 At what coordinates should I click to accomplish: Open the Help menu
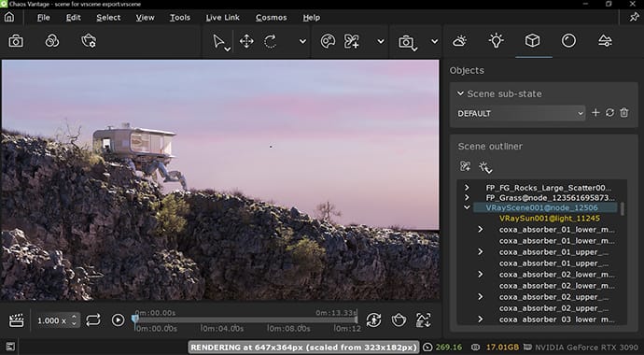click(312, 18)
